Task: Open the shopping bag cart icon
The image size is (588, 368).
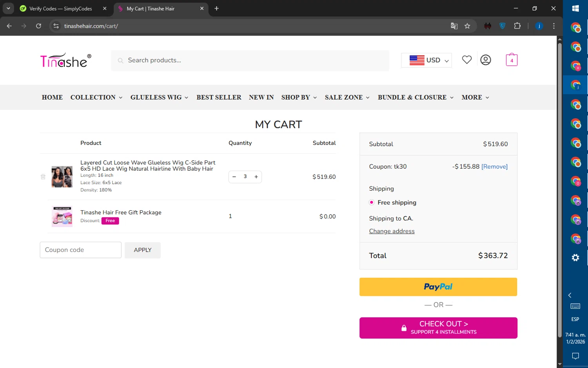Action: click(512, 60)
